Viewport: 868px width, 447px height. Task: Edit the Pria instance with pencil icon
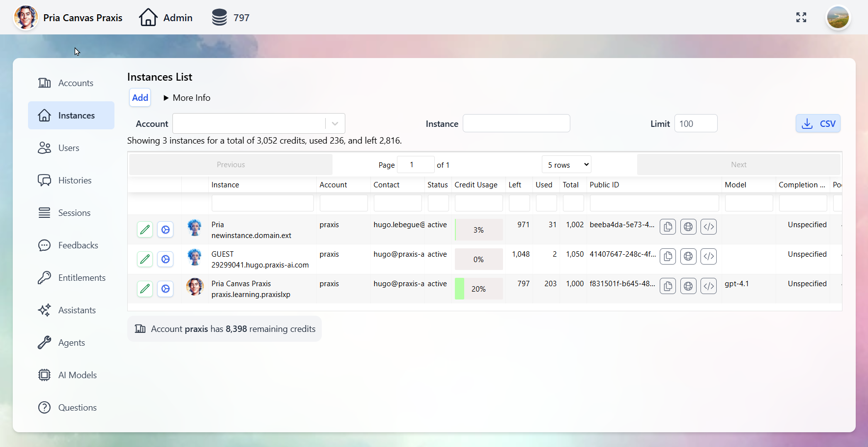click(x=145, y=230)
